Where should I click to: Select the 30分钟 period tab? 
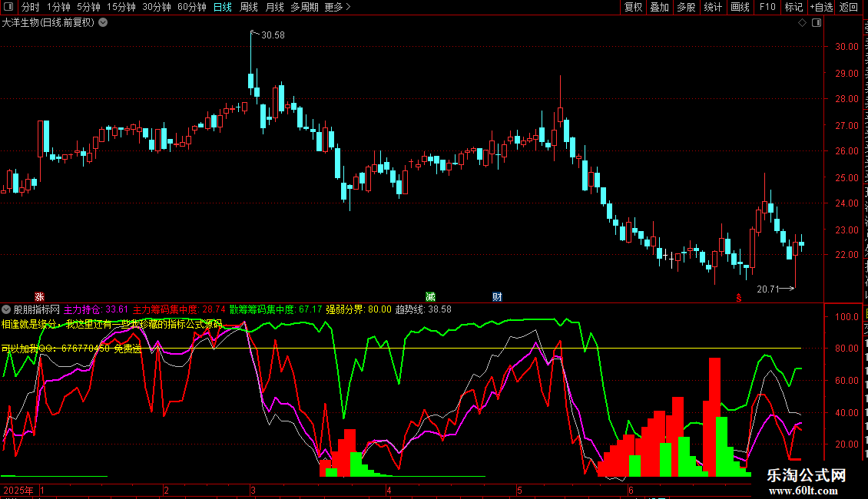tap(157, 7)
